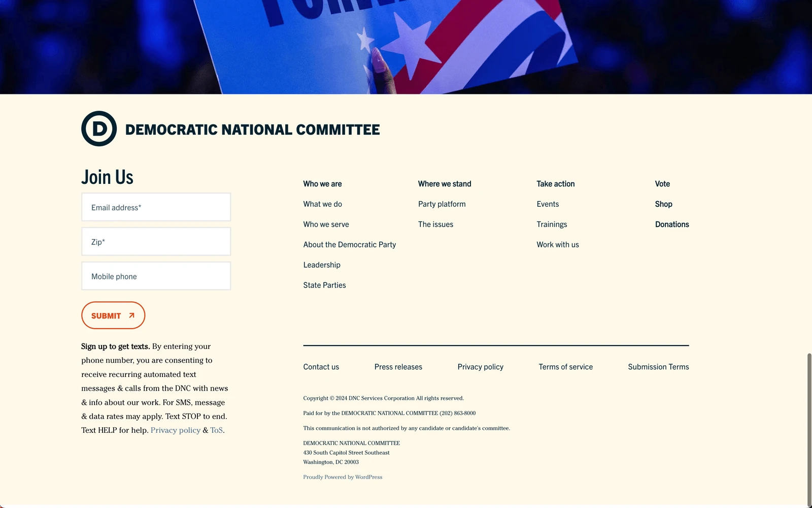This screenshot has width=812, height=508.
Task: View Events listing
Action: pos(548,204)
